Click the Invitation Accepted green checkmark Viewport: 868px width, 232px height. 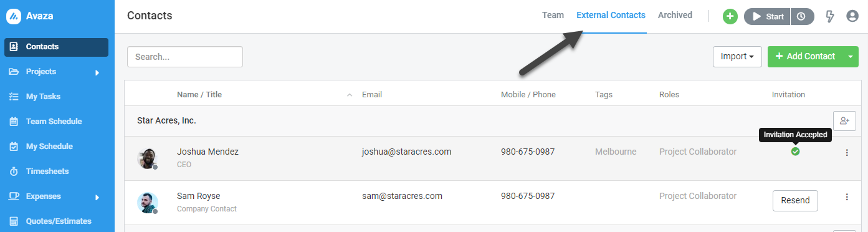(x=795, y=152)
